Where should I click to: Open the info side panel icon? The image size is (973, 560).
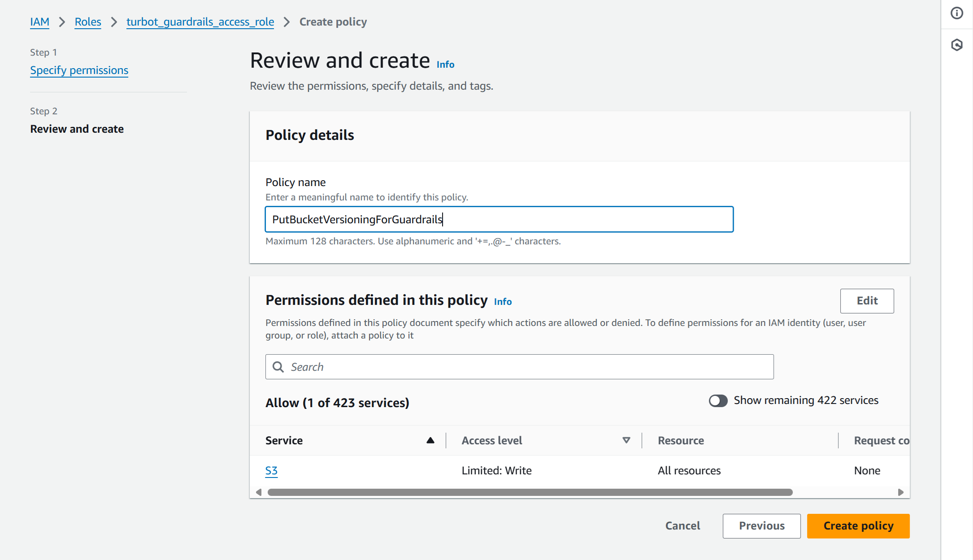[x=957, y=13]
